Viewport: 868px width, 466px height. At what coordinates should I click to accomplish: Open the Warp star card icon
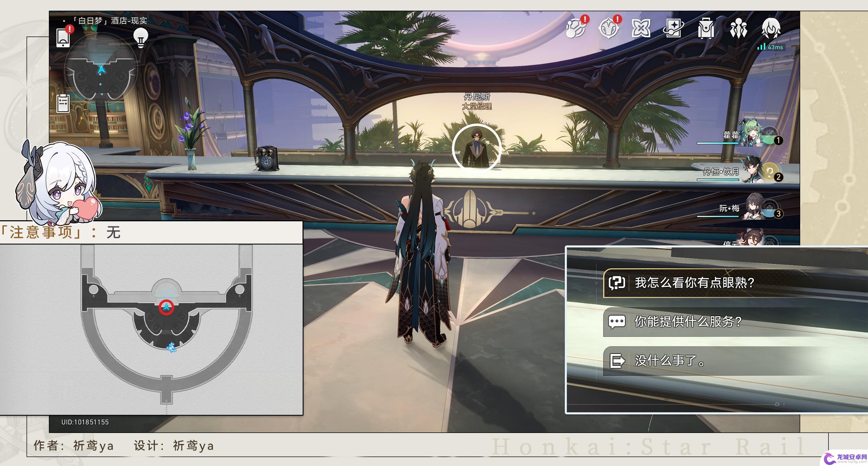674,28
